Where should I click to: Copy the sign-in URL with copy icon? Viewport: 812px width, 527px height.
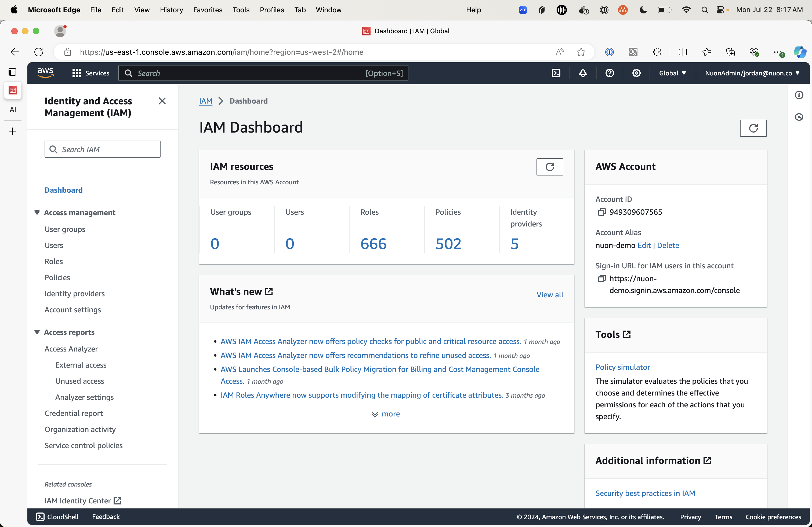tap(601, 279)
